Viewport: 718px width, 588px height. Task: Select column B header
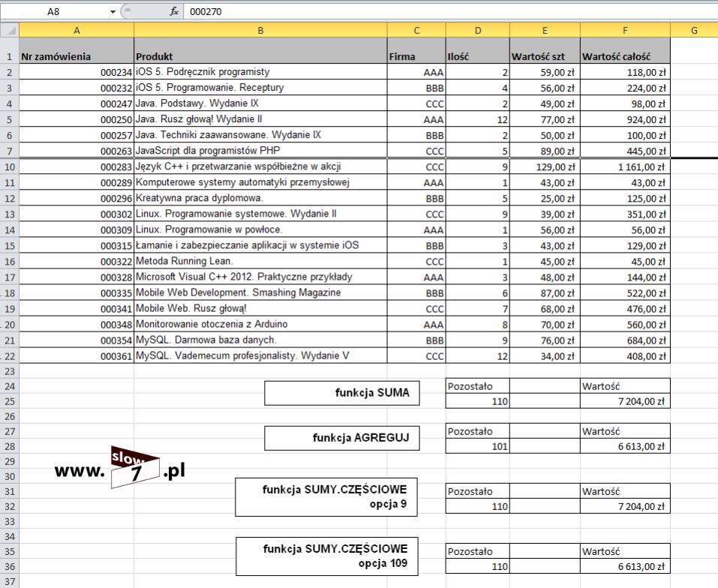click(260, 31)
